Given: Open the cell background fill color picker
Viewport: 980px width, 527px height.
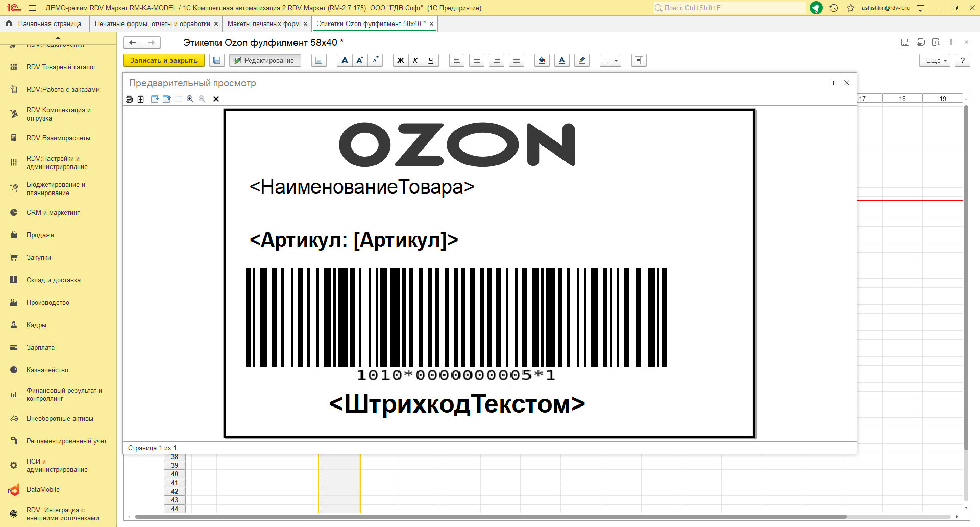Looking at the screenshot, I should 542,60.
